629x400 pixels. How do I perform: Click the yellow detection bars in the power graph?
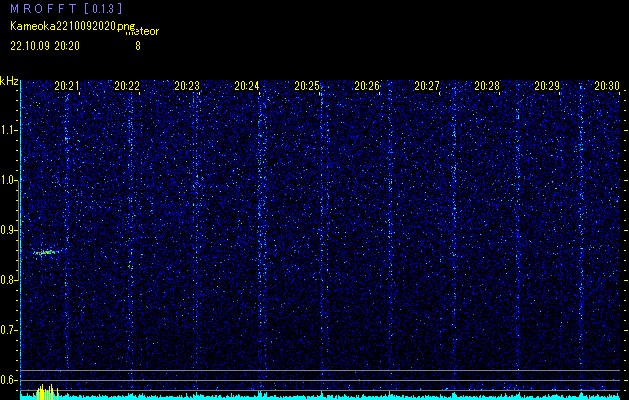coord(48,392)
